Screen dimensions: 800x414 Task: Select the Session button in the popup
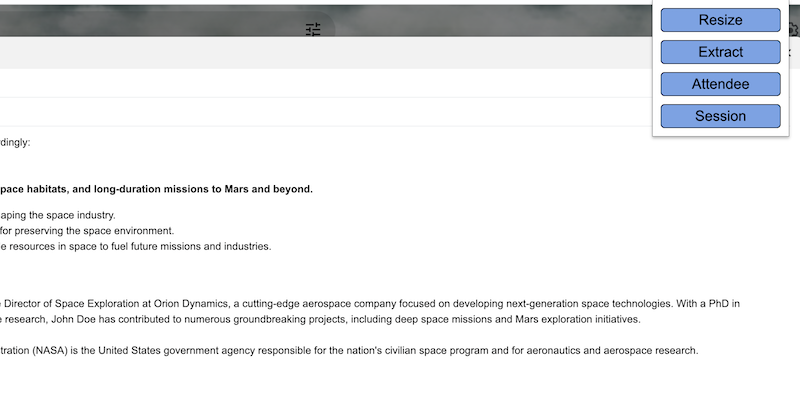tap(720, 116)
